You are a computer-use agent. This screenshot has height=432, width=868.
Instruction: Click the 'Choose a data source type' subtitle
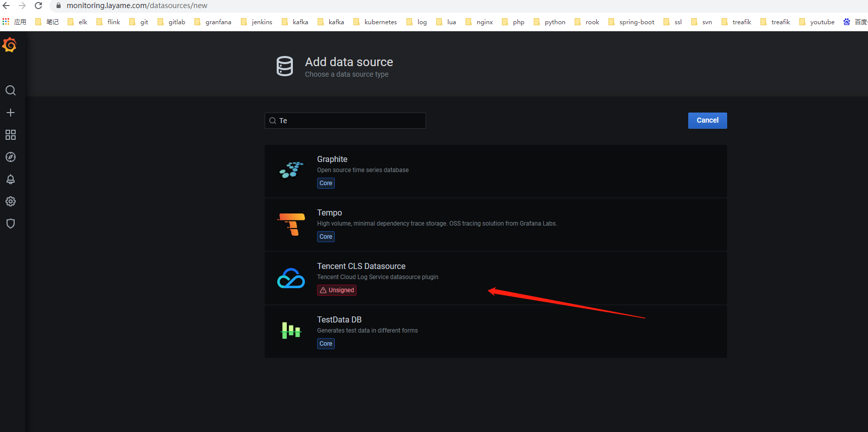pyautogui.click(x=346, y=74)
